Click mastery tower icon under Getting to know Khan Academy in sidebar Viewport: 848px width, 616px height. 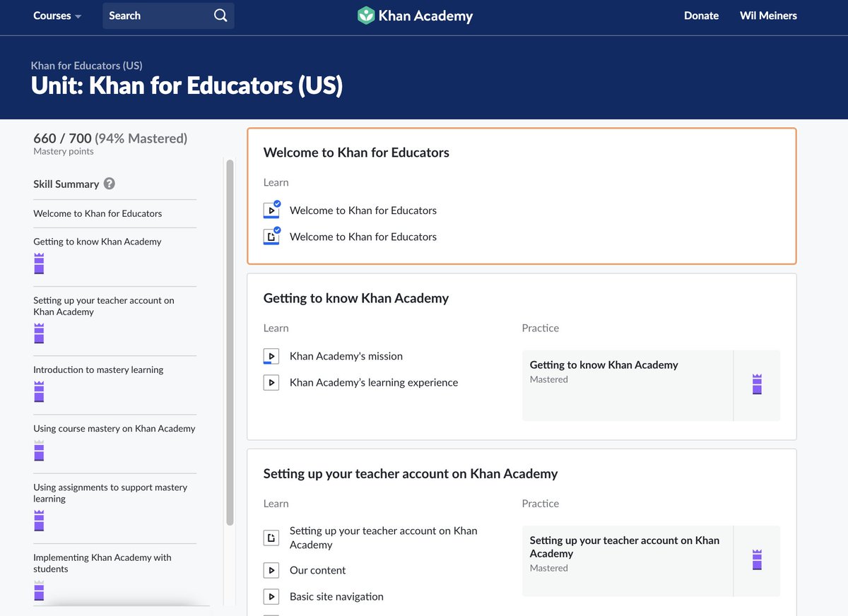coord(39,263)
